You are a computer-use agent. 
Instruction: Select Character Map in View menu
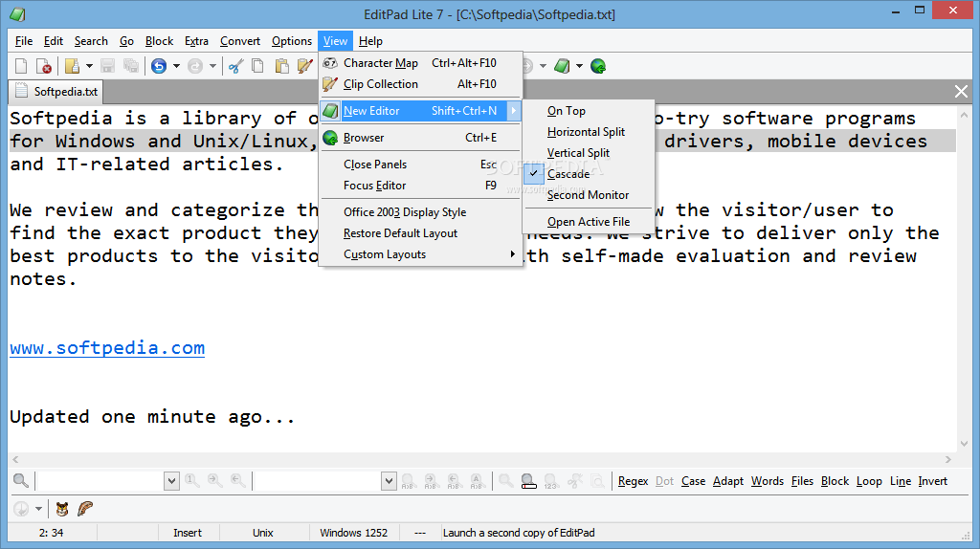click(420, 63)
